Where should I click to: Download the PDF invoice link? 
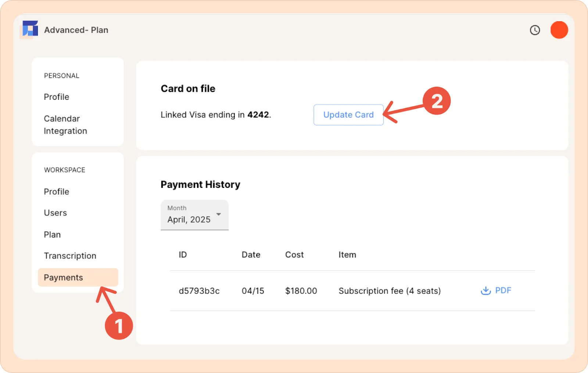click(x=496, y=291)
